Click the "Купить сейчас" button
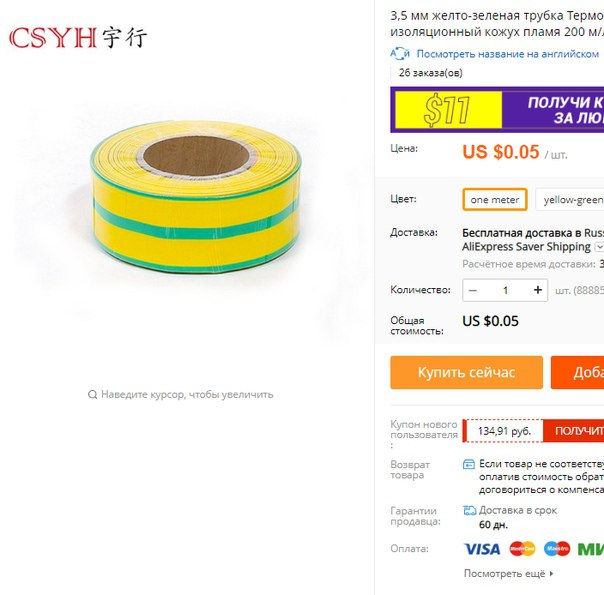 466,372
